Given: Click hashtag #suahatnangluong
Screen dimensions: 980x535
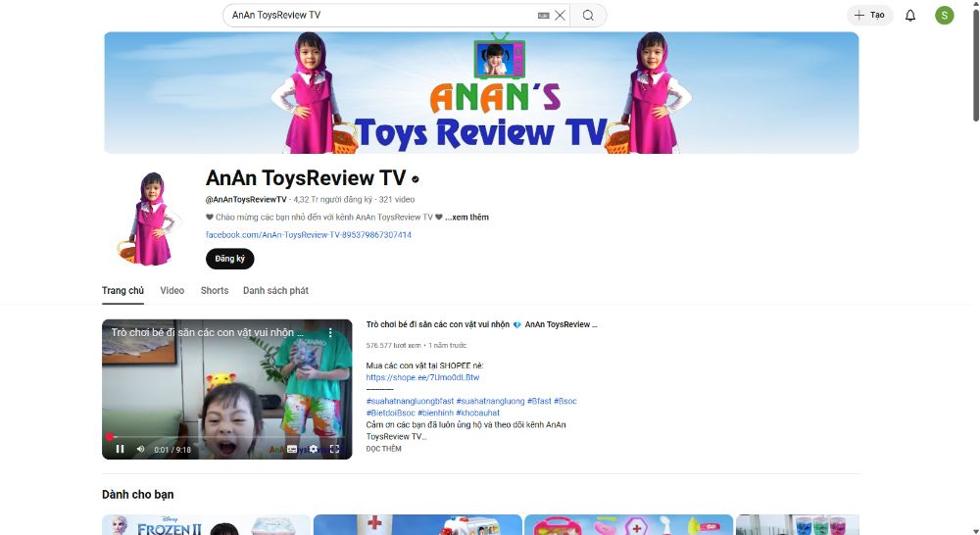Looking at the screenshot, I should coord(490,402).
